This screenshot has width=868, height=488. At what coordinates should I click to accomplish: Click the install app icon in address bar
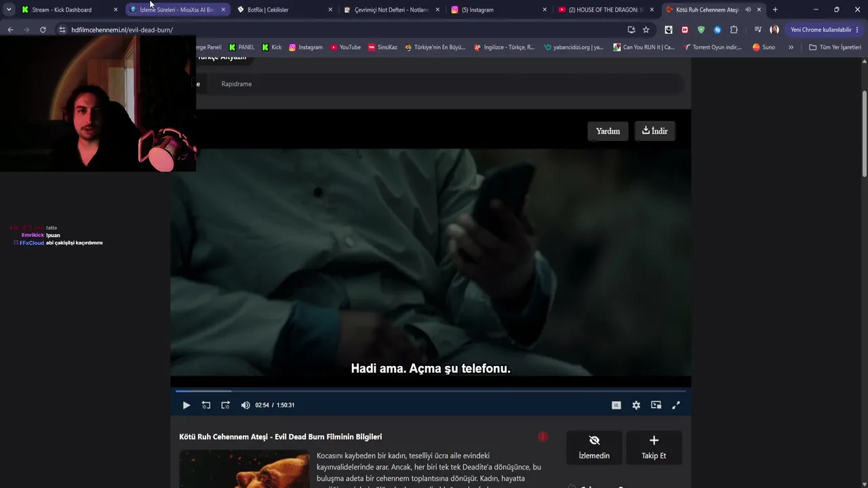click(x=631, y=30)
